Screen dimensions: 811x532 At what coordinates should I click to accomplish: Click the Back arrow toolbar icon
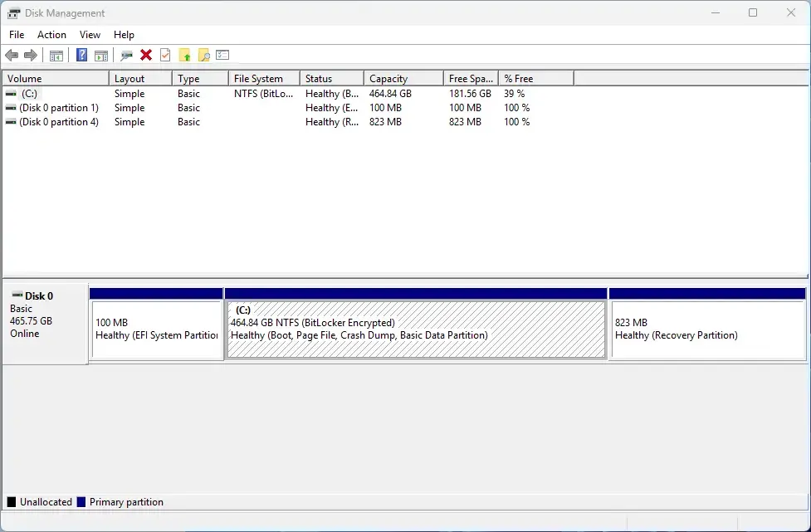[x=12, y=55]
